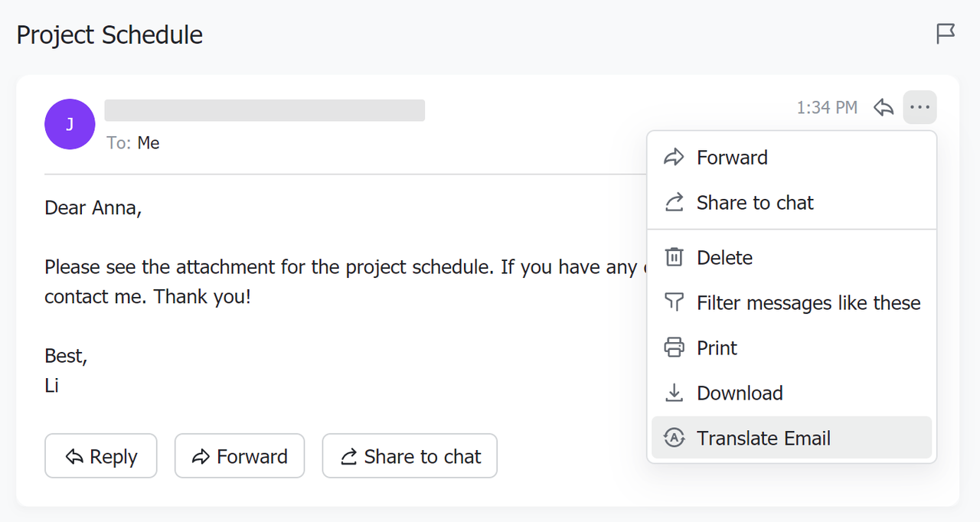Select Forward in the dropdown menu
This screenshot has height=522, width=980.
coord(732,158)
